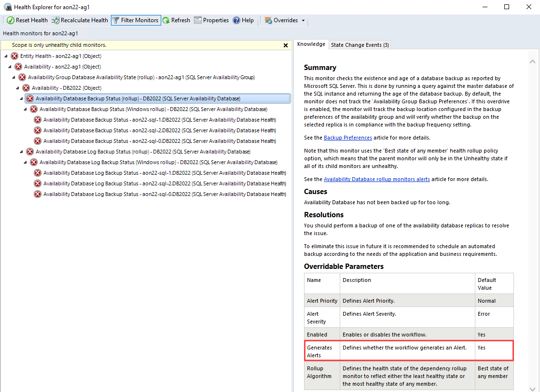Collapse Availability Database Backup Status (rollup) node
The image size is (540, 392).
click(x=21, y=99)
